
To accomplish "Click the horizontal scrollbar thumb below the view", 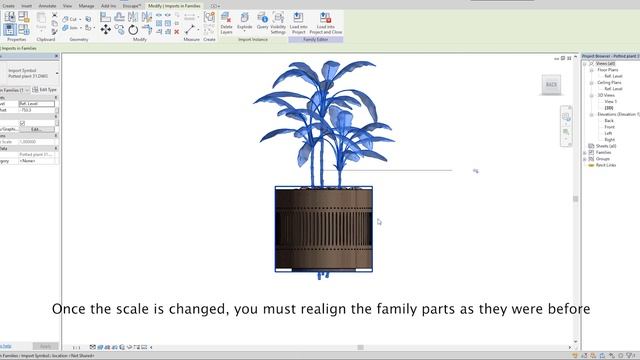I will tap(360, 347).
